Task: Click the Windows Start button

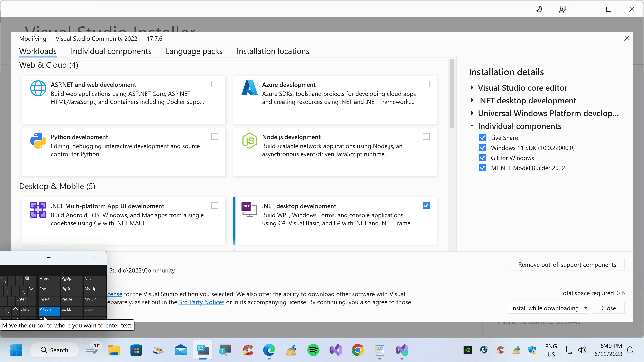Action: pos(16,350)
